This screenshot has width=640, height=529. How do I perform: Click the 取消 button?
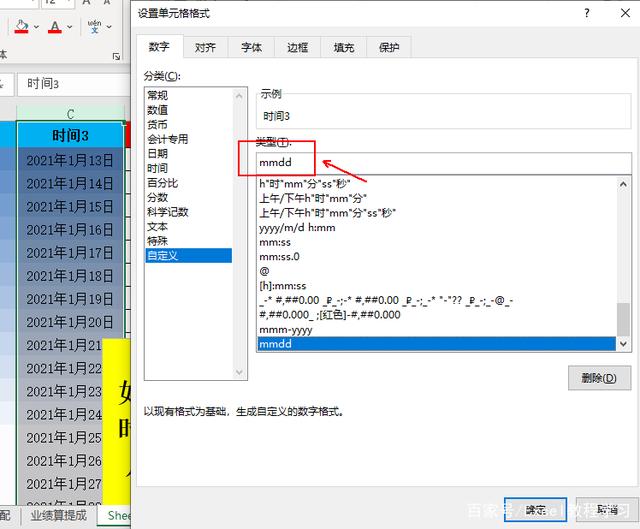pos(607,509)
